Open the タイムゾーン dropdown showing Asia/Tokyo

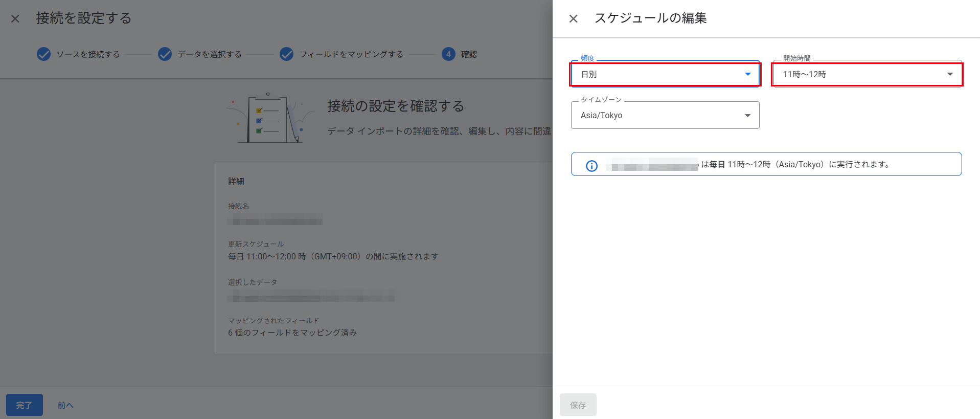(665, 115)
